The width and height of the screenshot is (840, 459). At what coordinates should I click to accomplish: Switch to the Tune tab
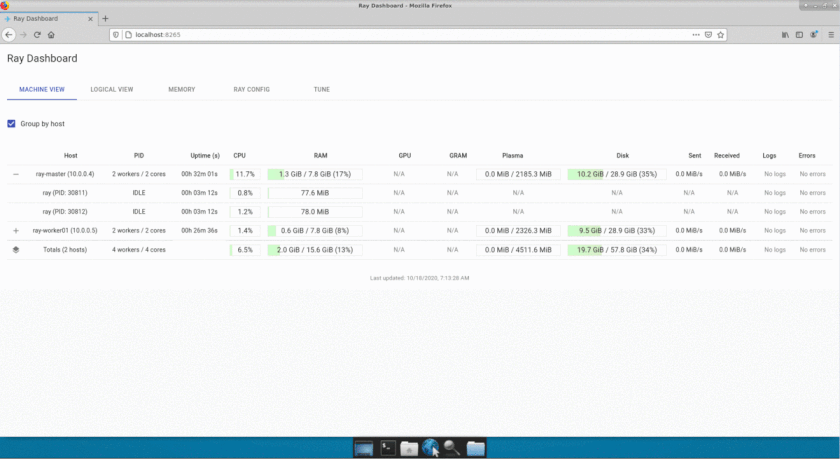click(321, 89)
